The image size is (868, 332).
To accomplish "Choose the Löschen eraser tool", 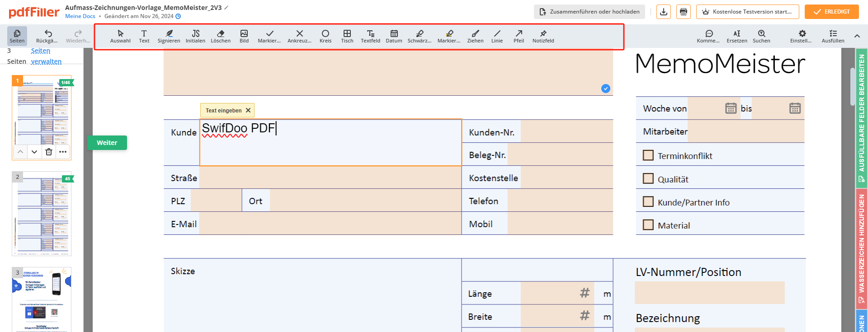I will pyautogui.click(x=221, y=36).
